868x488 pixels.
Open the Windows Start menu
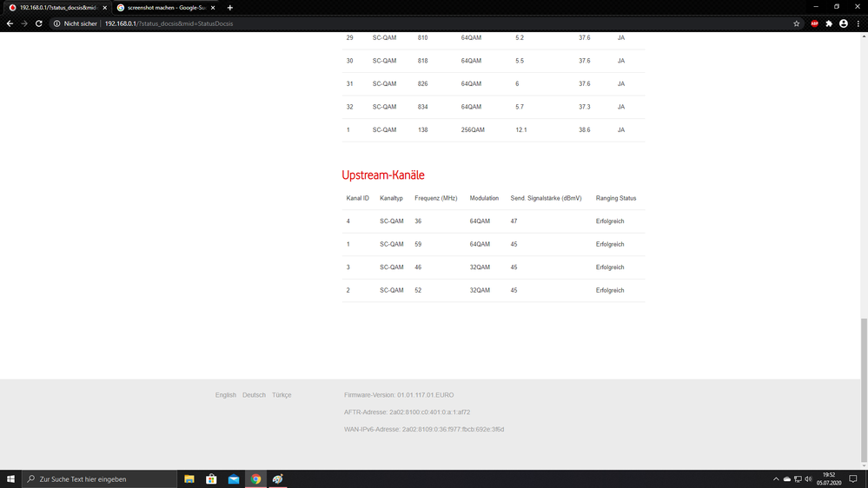[10, 479]
